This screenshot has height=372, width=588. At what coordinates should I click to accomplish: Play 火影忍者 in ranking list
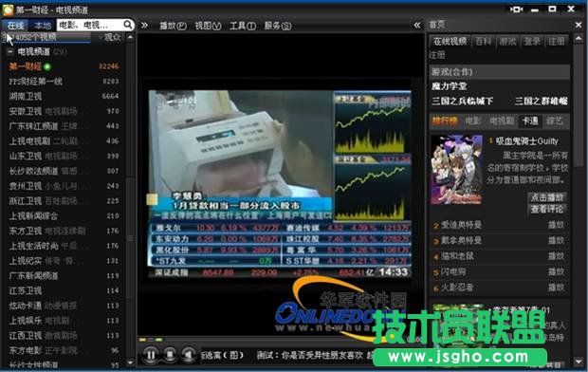point(556,288)
